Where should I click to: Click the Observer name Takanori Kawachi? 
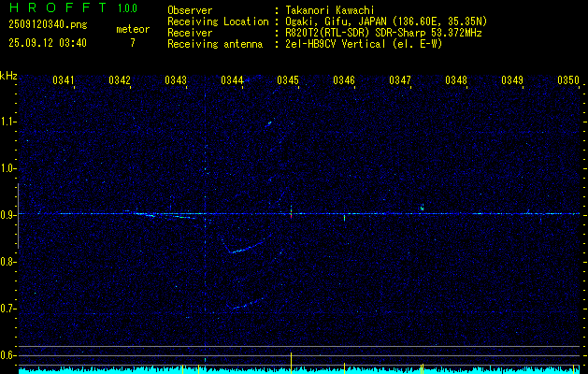pyautogui.click(x=330, y=10)
